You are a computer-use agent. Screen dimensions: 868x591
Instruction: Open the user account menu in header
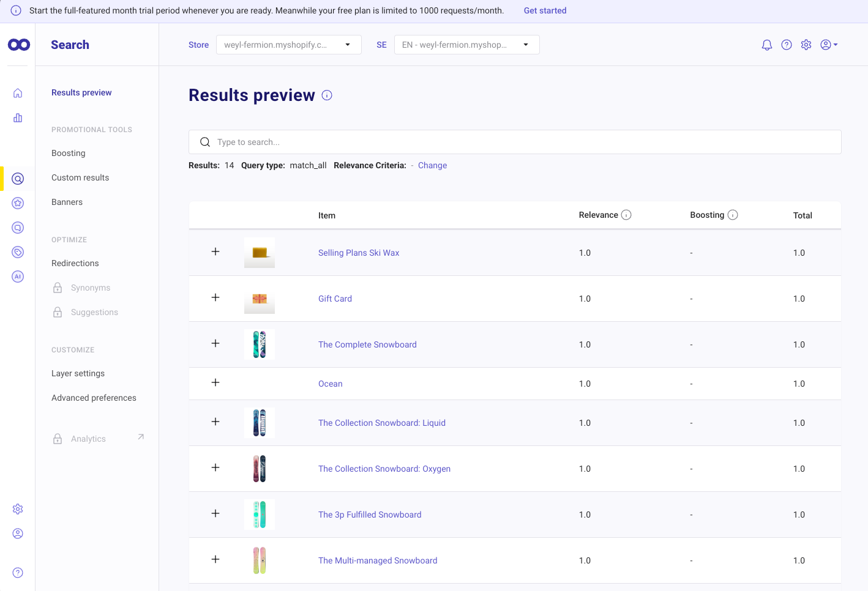(x=829, y=45)
